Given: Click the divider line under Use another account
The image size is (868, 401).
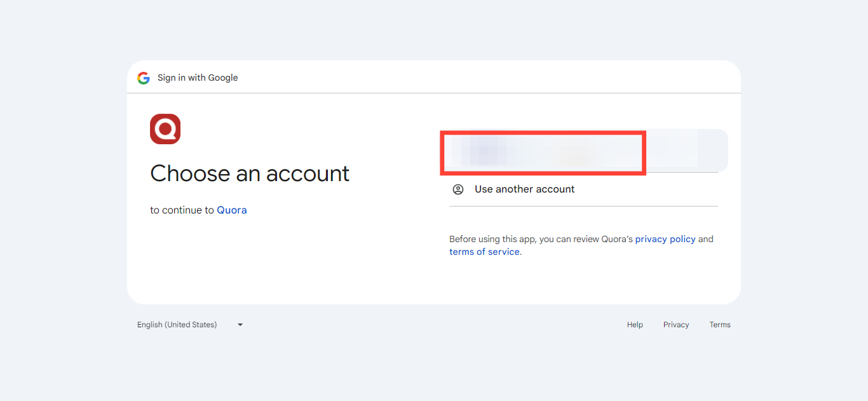Looking at the screenshot, I should pos(583,206).
